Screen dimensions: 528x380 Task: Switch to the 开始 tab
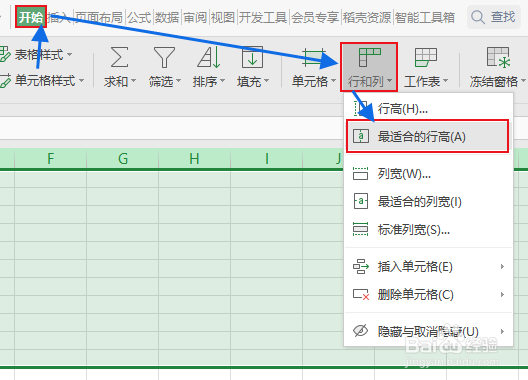31,17
